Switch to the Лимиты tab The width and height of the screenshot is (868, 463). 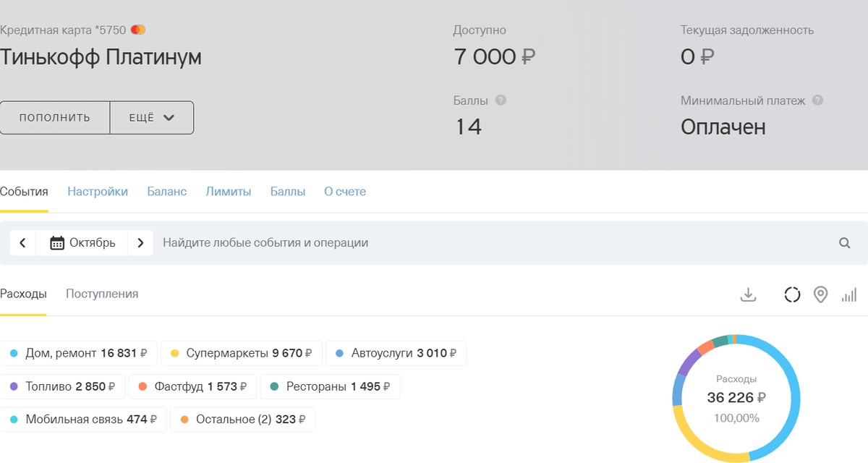(x=229, y=192)
